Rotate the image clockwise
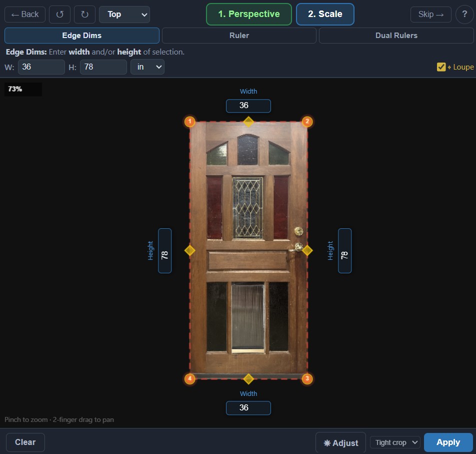 (84, 15)
